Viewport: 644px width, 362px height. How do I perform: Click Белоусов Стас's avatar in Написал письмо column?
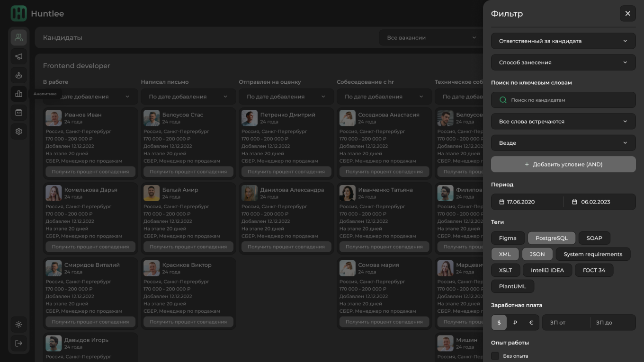[x=152, y=118]
